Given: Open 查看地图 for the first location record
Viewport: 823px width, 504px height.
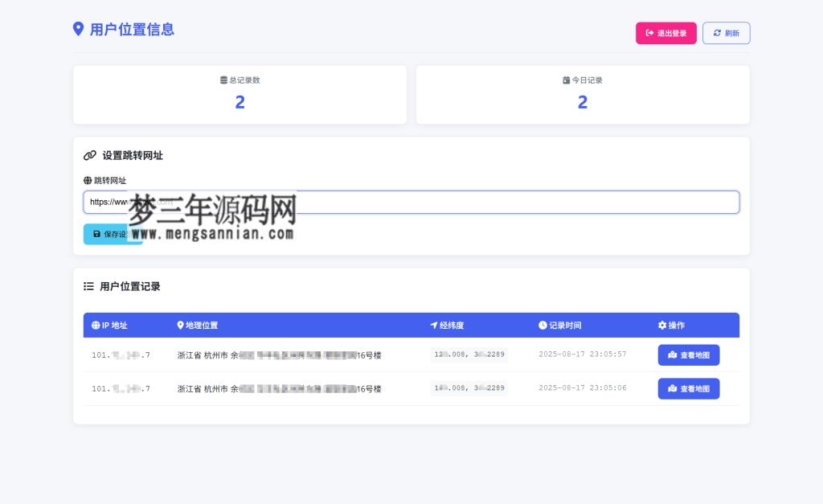Looking at the screenshot, I should 689,354.
